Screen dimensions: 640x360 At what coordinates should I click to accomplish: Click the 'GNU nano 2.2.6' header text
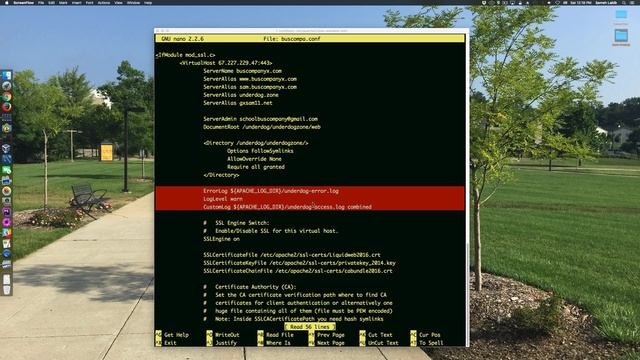(x=182, y=39)
